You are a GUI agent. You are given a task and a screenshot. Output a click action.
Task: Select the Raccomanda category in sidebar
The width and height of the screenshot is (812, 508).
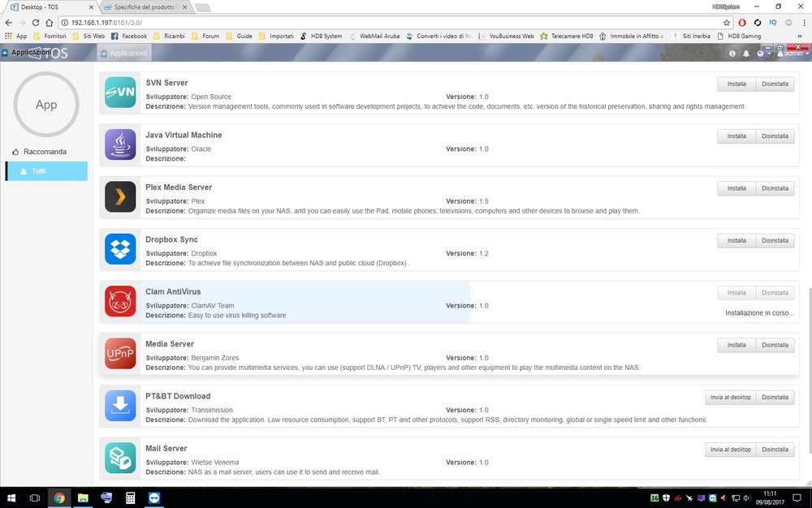(x=45, y=152)
